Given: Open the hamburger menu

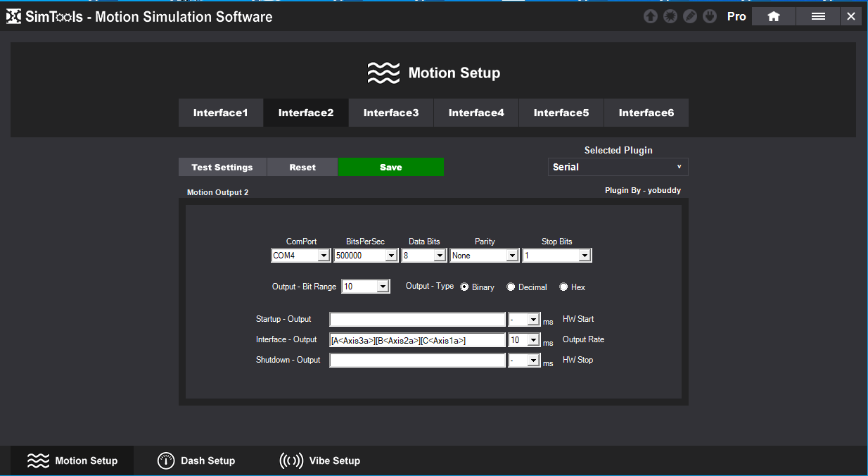Looking at the screenshot, I should pos(818,16).
